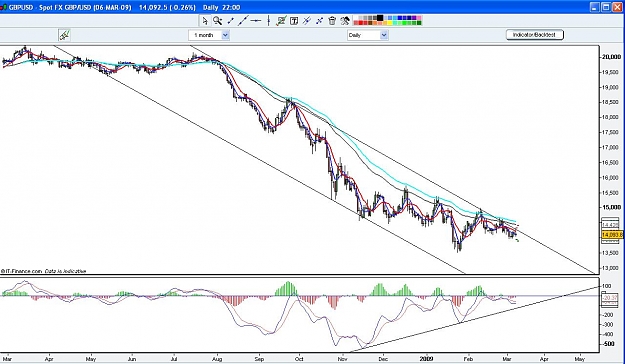Pick the pink color swatch

pyautogui.click(x=419, y=18)
